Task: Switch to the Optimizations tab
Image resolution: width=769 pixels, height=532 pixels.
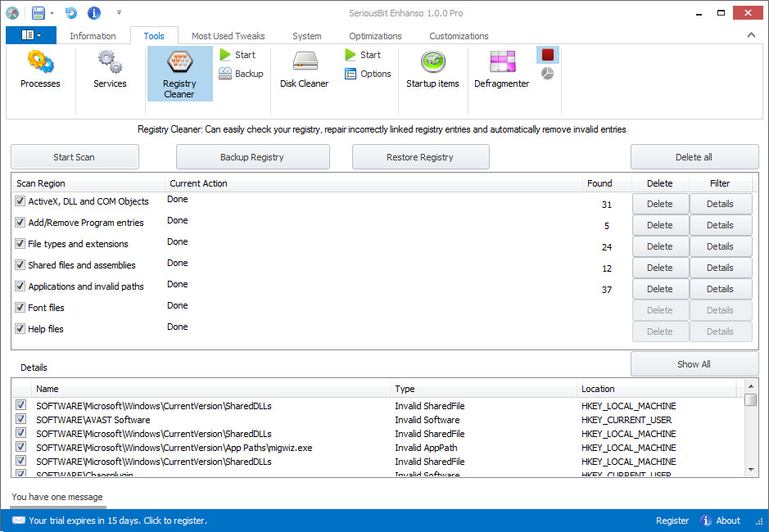Action: [375, 36]
